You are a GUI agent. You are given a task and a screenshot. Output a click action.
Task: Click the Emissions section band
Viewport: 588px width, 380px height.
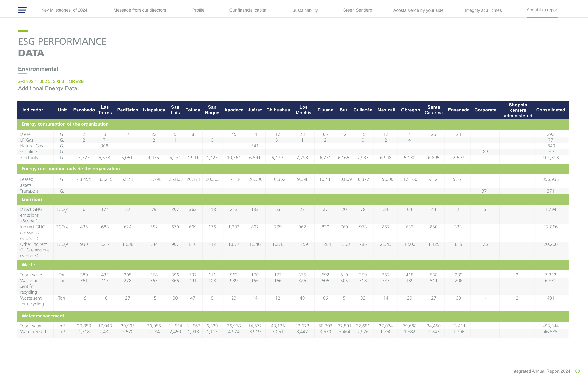click(x=293, y=199)
